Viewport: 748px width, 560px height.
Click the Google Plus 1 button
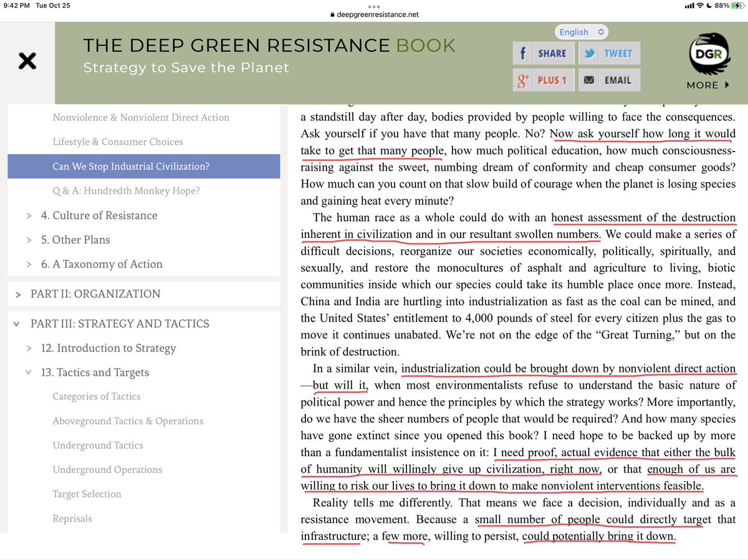[542, 80]
